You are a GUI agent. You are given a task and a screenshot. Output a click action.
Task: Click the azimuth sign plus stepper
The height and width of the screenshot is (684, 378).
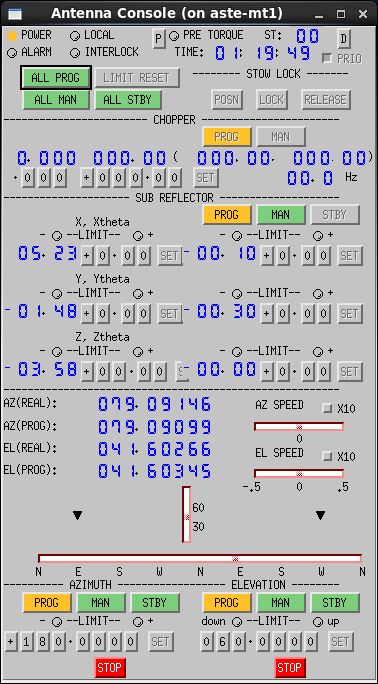tap(11, 642)
